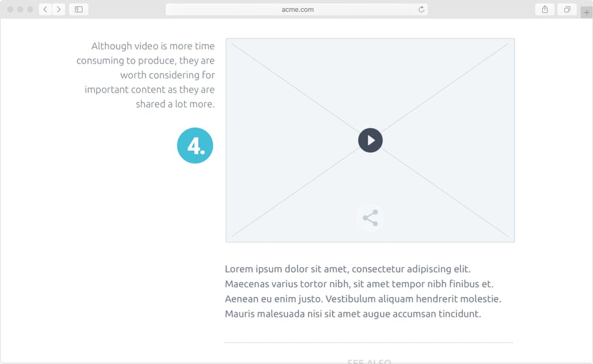The width and height of the screenshot is (593, 364).
Task: Go back using the back arrow
Action: click(x=45, y=9)
